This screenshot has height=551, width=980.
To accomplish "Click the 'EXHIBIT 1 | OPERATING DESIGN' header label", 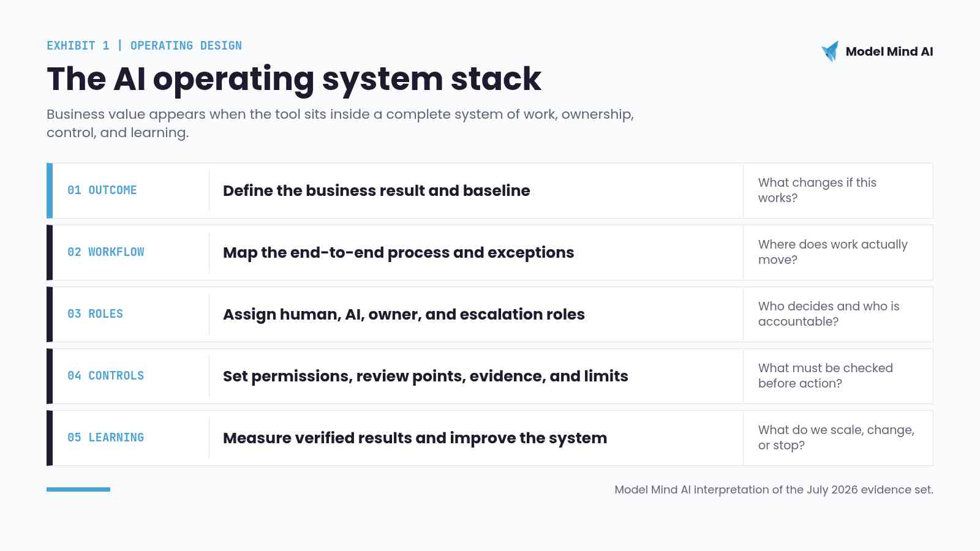I will (145, 46).
